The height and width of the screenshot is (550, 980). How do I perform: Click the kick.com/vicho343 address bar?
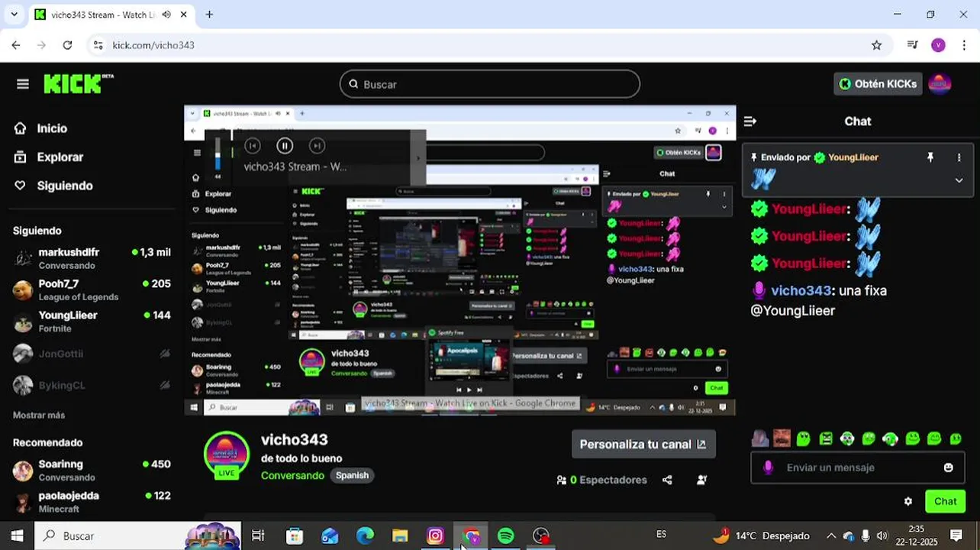tap(488, 45)
